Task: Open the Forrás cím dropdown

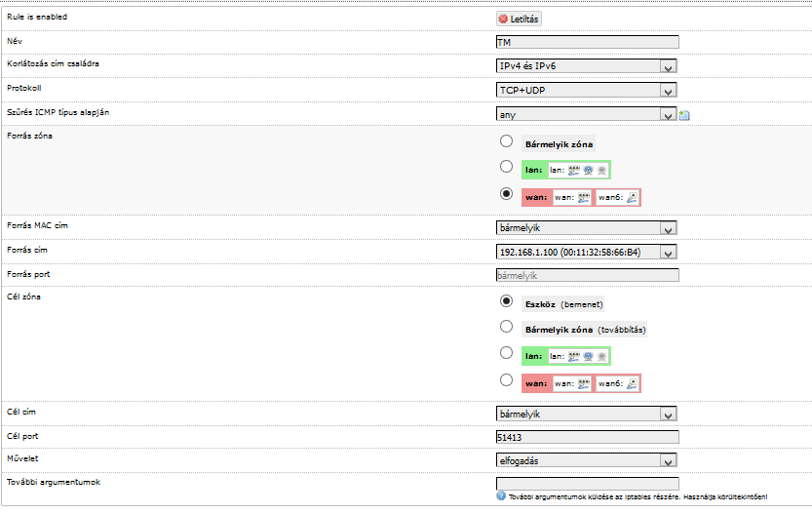Action: coord(586,253)
